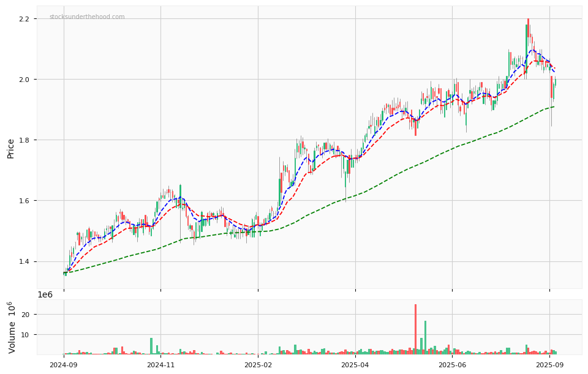Click the 2025-09 date label

click(549, 365)
